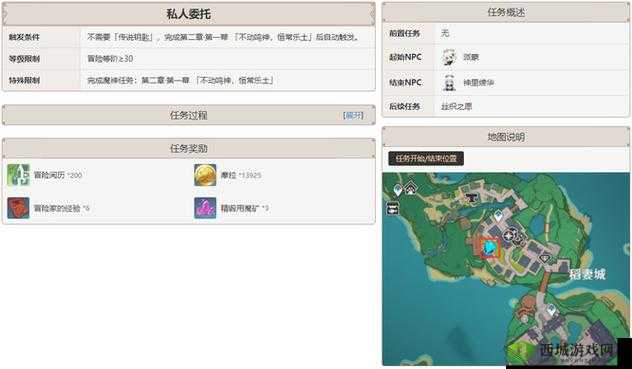Open the follow-up quest link in 后续任务 row
Screen dimensions: 632x369
coord(456,106)
